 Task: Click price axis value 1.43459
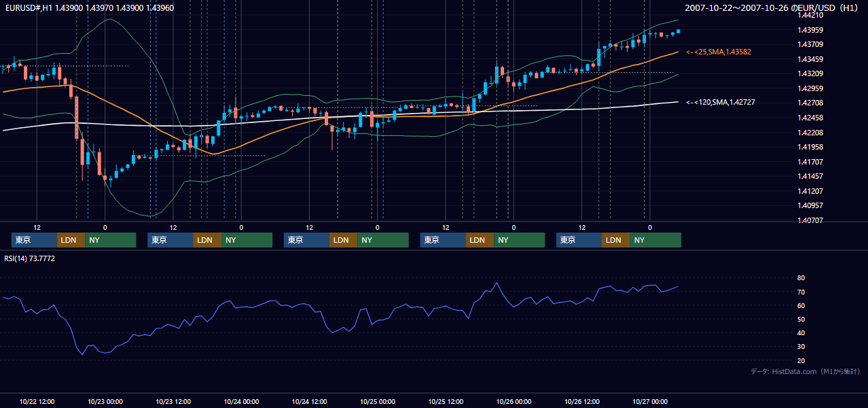click(x=810, y=59)
